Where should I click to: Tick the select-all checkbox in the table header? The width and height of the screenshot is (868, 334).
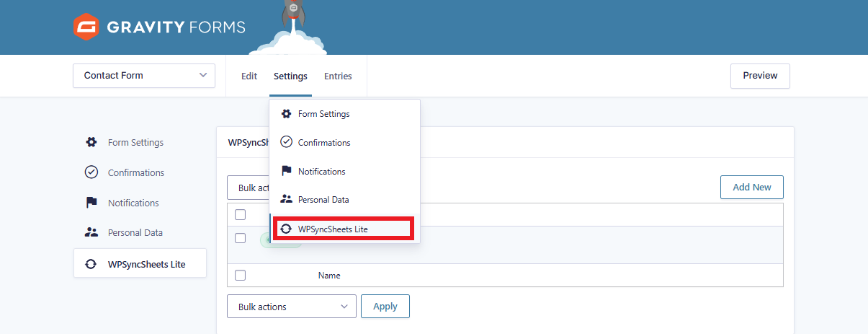[x=241, y=214]
